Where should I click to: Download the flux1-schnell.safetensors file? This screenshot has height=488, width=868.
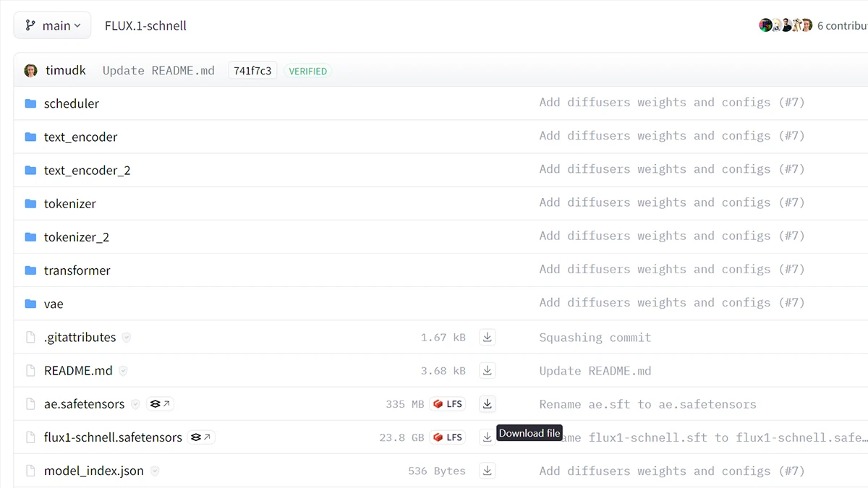[x=488, y=437]
